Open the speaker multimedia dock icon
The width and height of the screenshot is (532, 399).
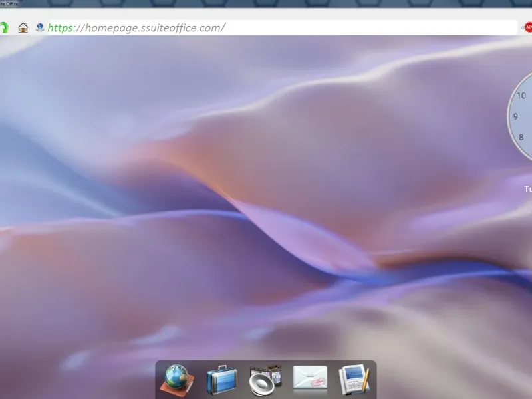click(x=265, y=380)
